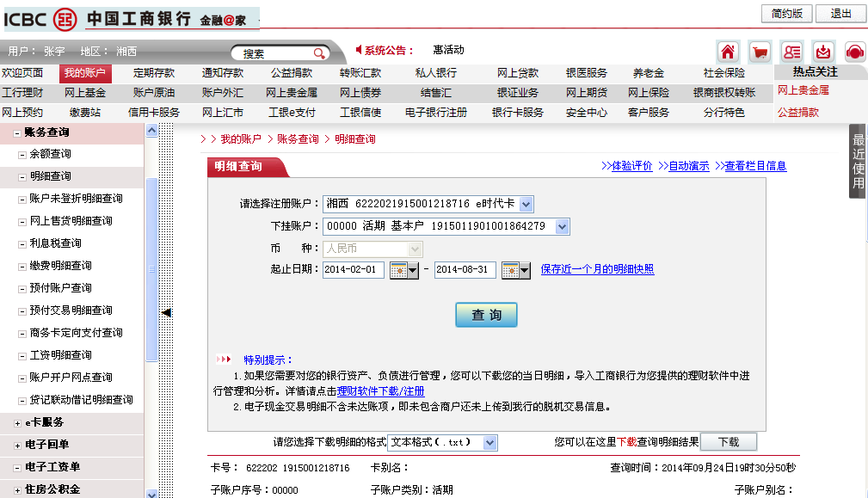Click 账务查询 in the breadcrumb
Image resolution: width=868 pixels, height=498 pixels.
coord(298,139)
